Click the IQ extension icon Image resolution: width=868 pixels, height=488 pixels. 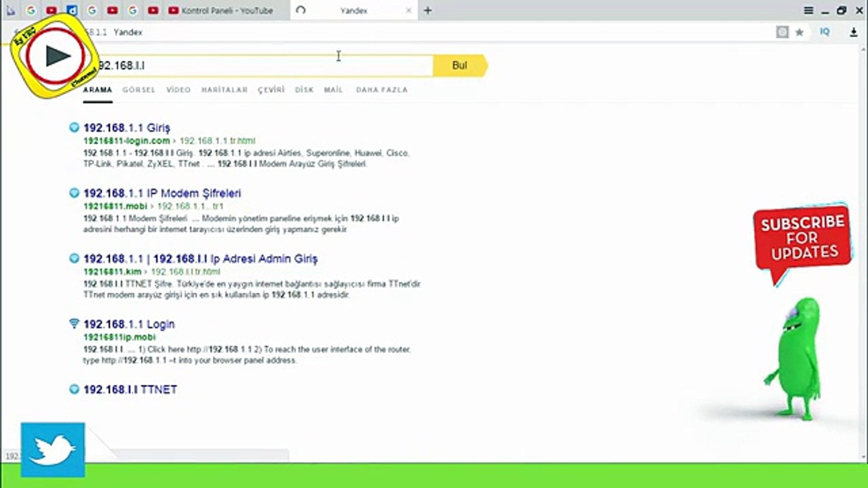pos(825,32)
